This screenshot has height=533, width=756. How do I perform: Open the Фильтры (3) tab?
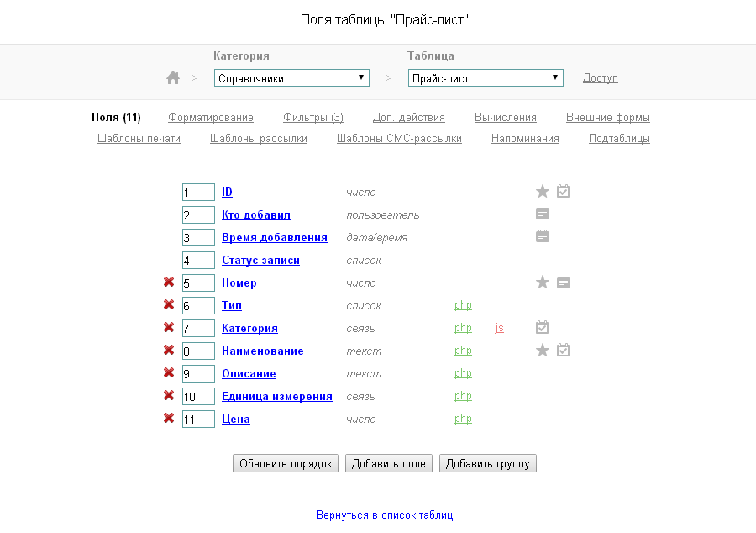[313, 118]
